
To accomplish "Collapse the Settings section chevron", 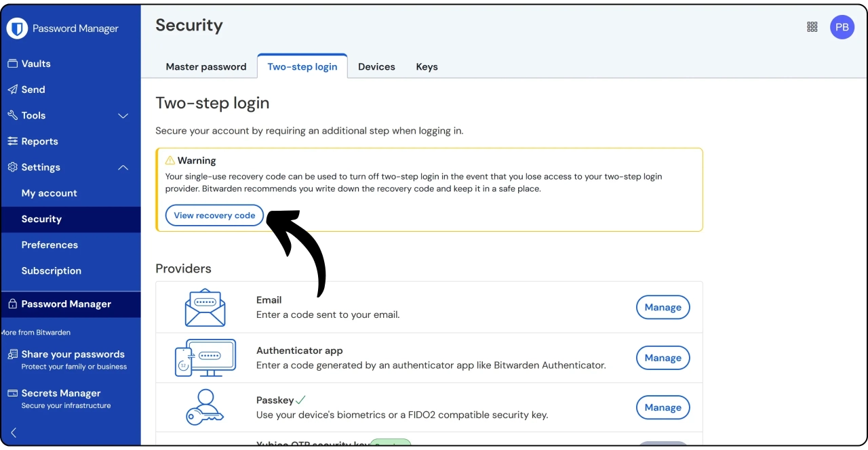I will [x=123, y=167].
